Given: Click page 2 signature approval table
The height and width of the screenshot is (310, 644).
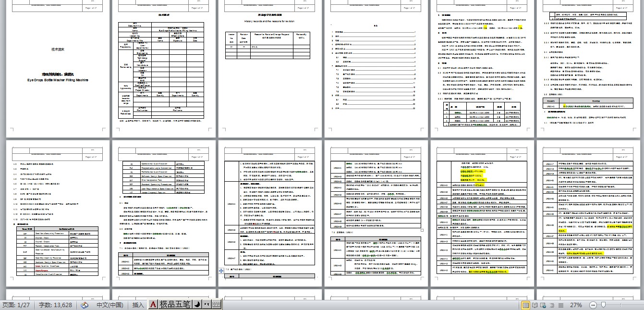Looking at the screenshot, I should click(x=161, y=69).
